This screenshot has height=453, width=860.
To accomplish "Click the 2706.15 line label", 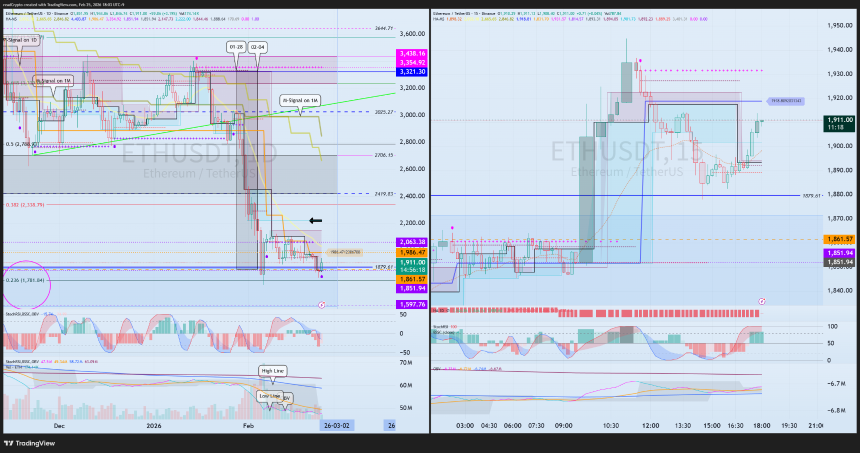I will tap(384, 155).
